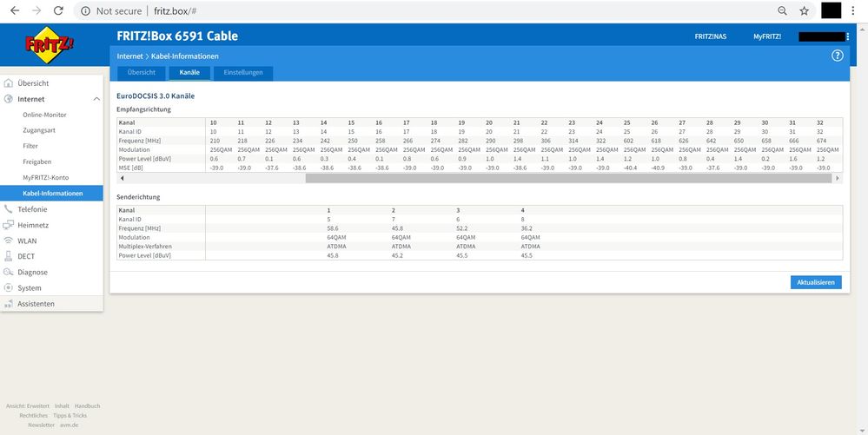Open FRITZ!Box user menu dots
The width and height of the screenshot is (868, 435).
pyautogui.click(x=847, y=36)
